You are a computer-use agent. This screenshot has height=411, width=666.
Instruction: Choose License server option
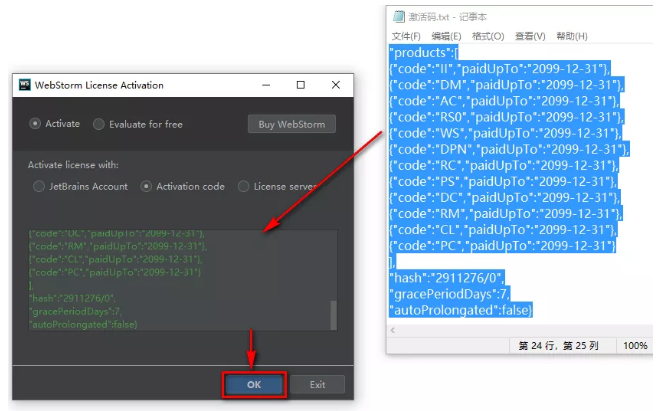(278, 186)
